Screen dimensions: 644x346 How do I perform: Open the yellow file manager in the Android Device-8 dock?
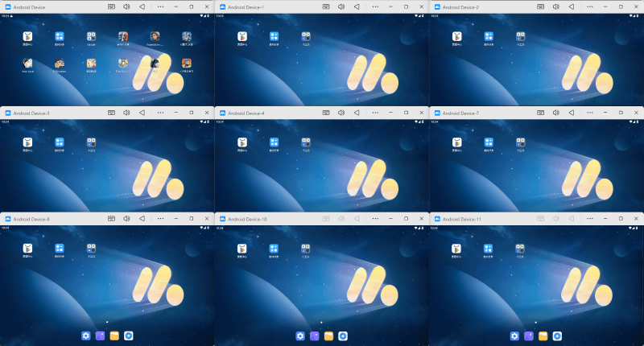coord(114,336)
